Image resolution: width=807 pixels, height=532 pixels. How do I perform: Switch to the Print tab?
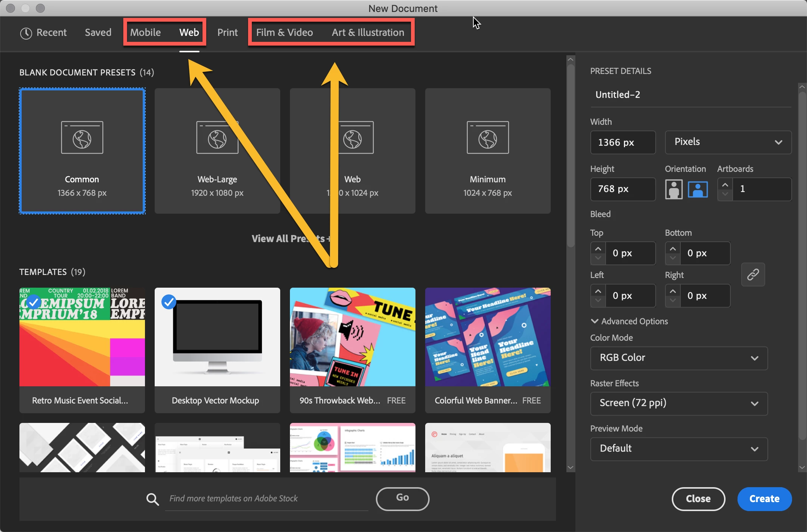[x=227, y=33]
